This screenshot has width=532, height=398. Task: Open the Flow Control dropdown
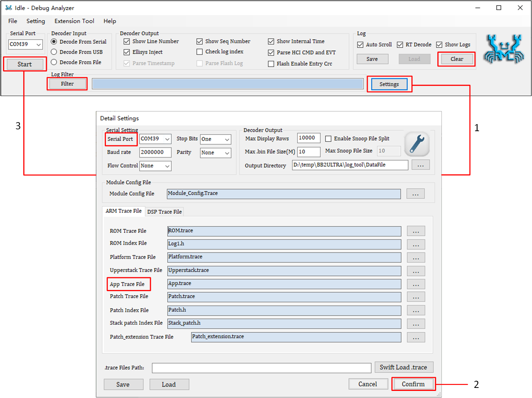(155, 166)
